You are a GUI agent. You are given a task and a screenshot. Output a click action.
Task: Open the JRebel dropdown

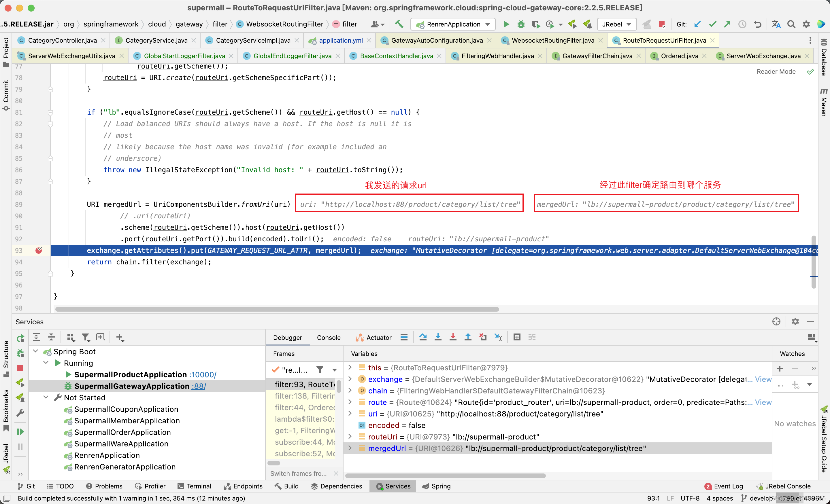[616, 24]
